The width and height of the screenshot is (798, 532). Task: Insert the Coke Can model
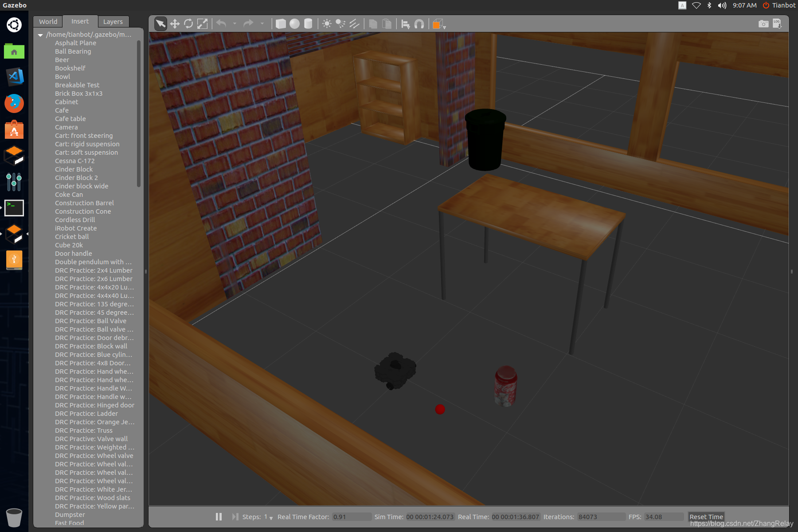point(69,195)
